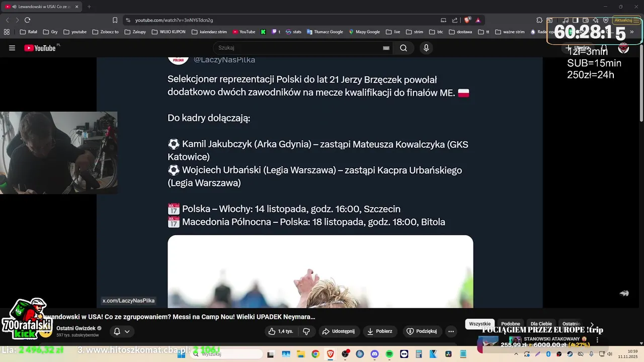Open Podziękuj thanks button
Image resolution: width=644 pixels, height=362 pixels.
coord(422,331)
